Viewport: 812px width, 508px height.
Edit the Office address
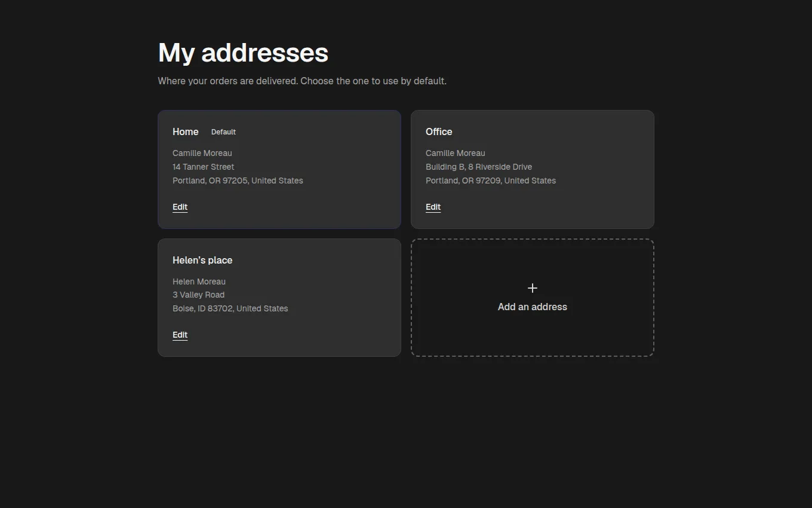(x=433, y=207)
